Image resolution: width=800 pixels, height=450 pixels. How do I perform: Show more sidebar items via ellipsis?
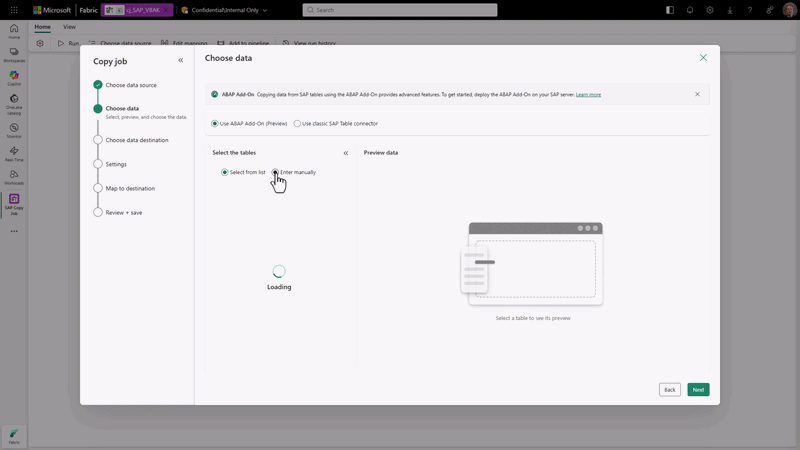point(14,231)
